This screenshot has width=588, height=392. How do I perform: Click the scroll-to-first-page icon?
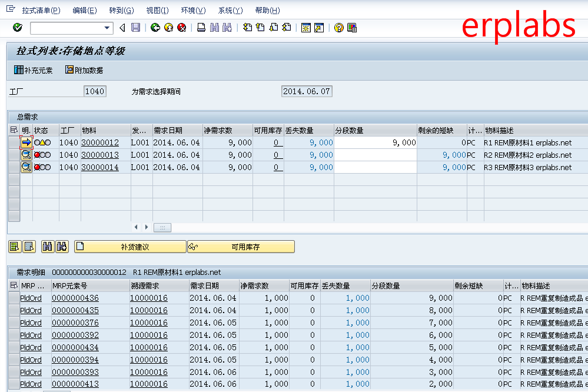pyautogui.click(x=249, y=28)
